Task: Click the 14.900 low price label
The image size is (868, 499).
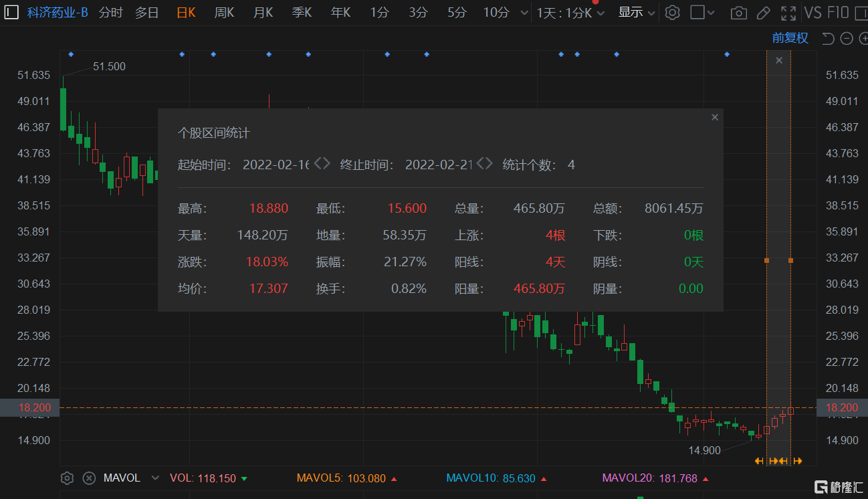Action: (705, 450)
